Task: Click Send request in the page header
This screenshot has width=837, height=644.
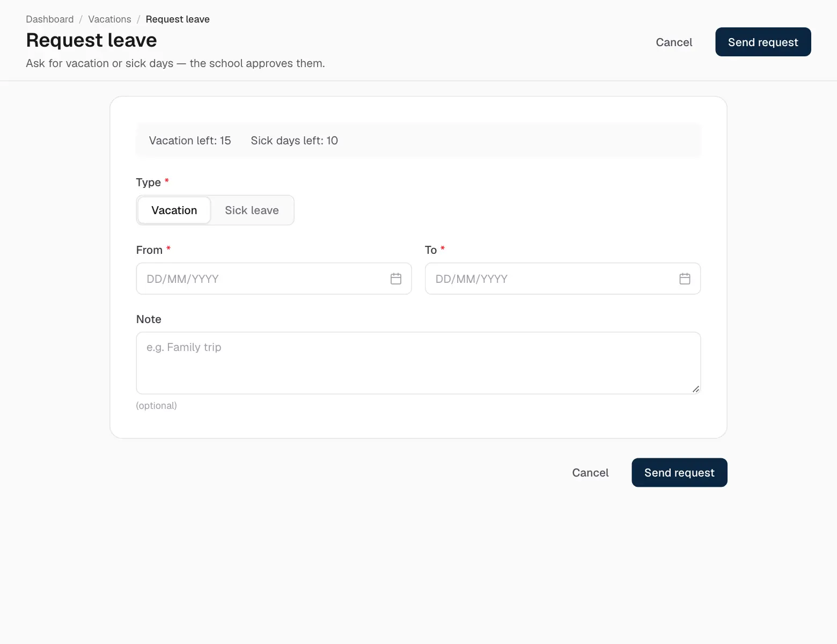Action: pos(763,42)
